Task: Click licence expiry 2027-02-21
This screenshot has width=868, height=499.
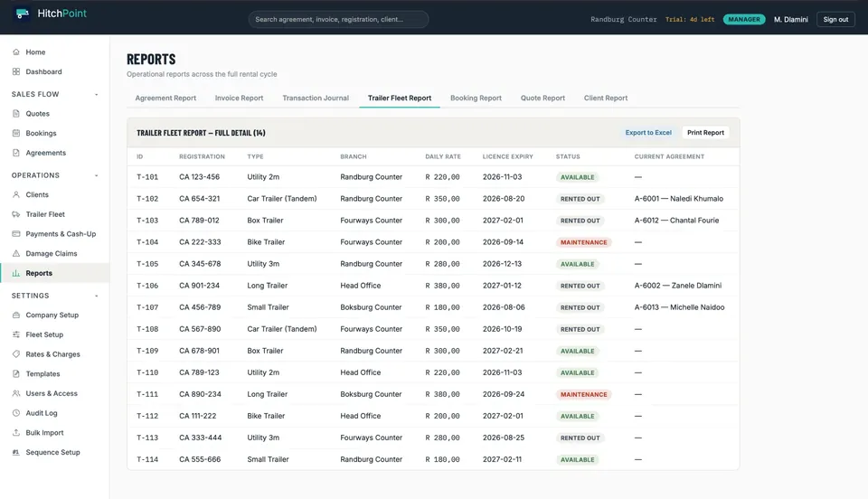Action: (503, 351)
